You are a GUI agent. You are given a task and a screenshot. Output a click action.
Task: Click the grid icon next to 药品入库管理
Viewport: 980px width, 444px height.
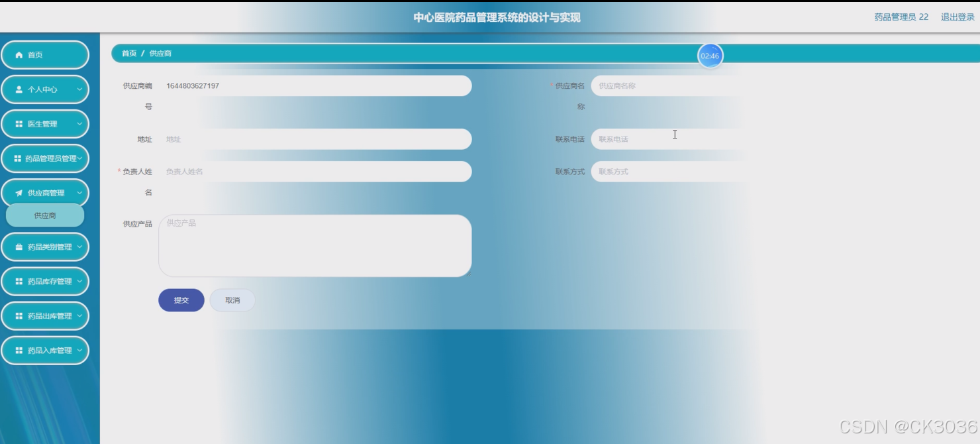tap(19, 351)
